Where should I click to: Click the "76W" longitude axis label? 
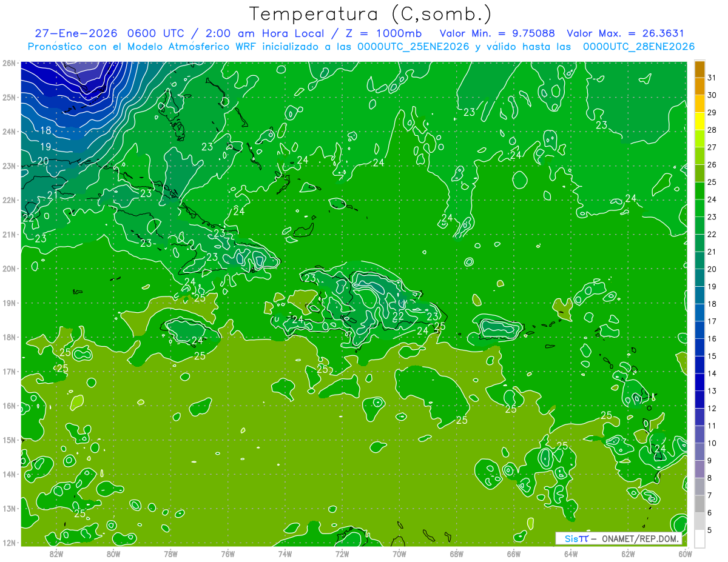click(x=227, y=554)
